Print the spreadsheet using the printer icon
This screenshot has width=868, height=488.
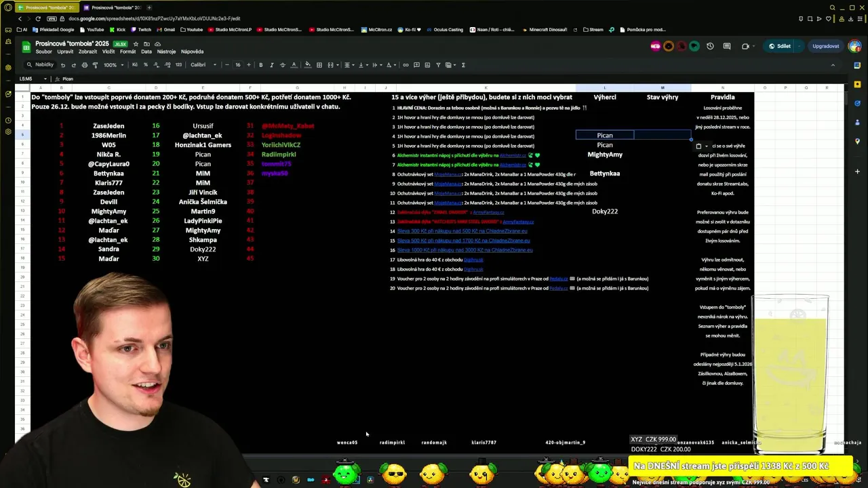click(x=85, y=65)
